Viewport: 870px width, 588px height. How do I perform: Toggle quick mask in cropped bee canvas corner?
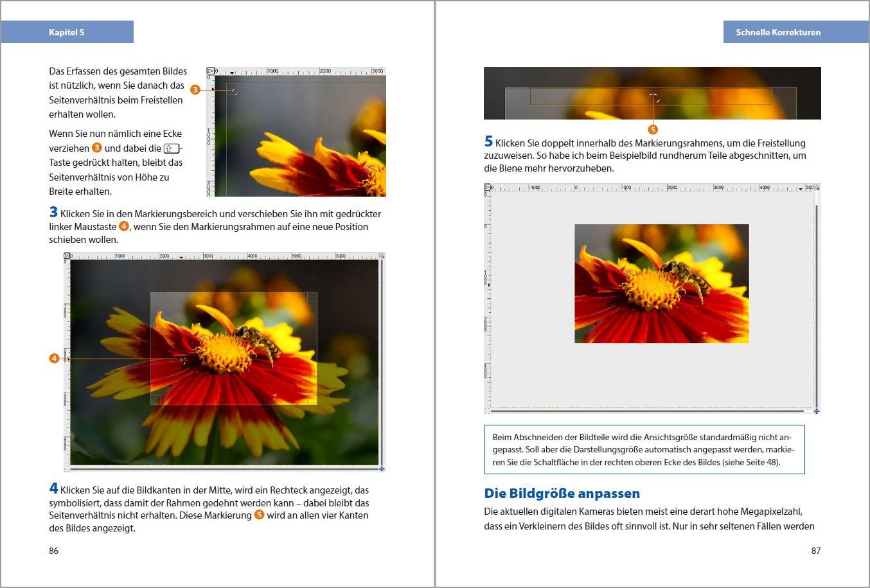[488, 411]
